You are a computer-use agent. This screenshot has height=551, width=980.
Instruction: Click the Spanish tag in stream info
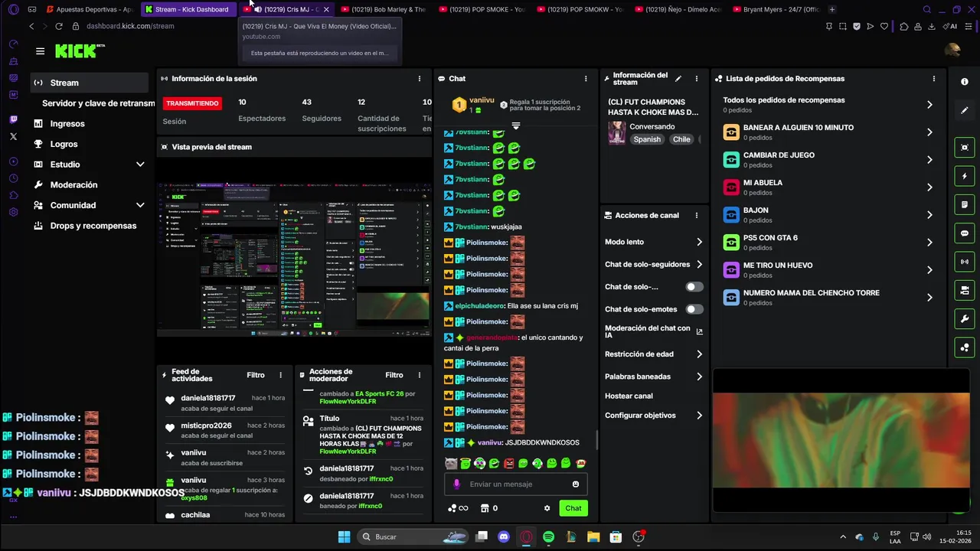point(647,139)
